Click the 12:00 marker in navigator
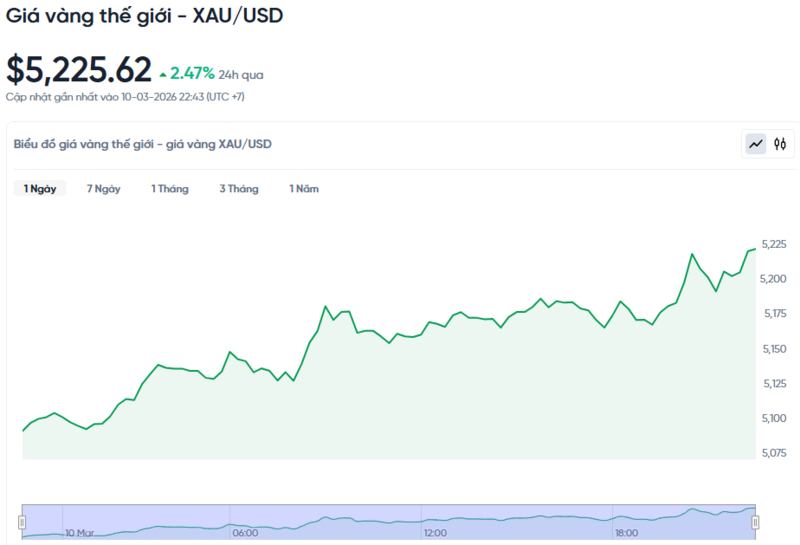 (434, 533)
